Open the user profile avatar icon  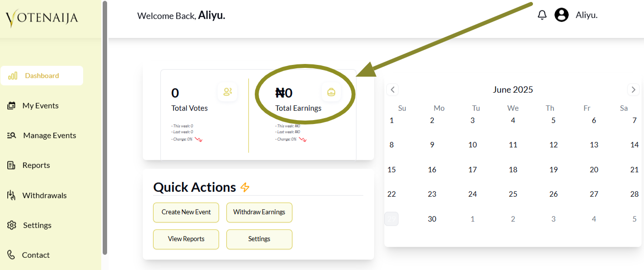pos(561,15)
